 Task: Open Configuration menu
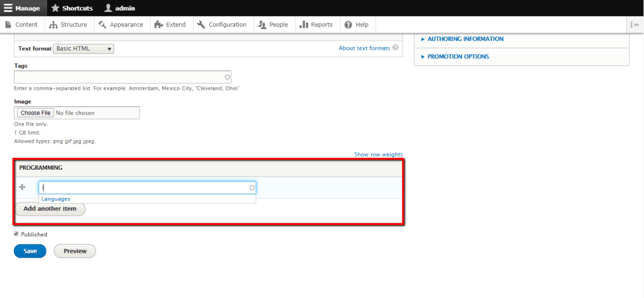[x=222, y=25]
